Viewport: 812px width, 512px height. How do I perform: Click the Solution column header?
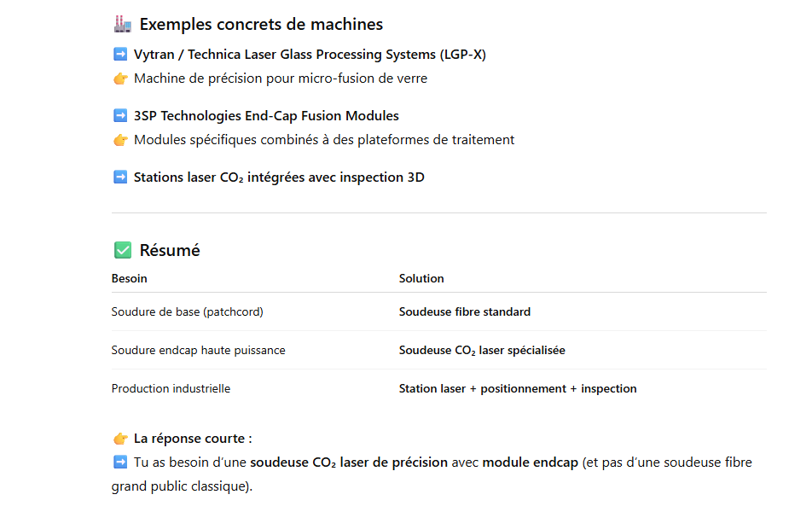pos(421,278)
